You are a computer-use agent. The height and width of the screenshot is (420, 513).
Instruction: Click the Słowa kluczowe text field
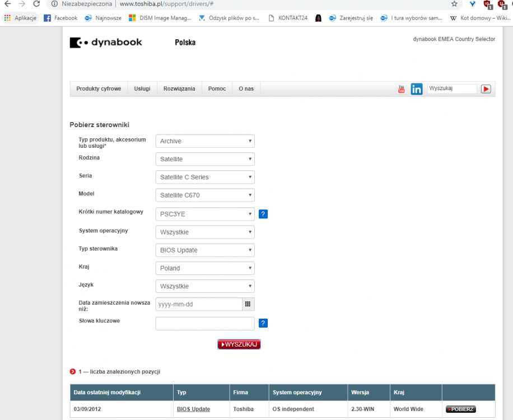coord(205,324)
